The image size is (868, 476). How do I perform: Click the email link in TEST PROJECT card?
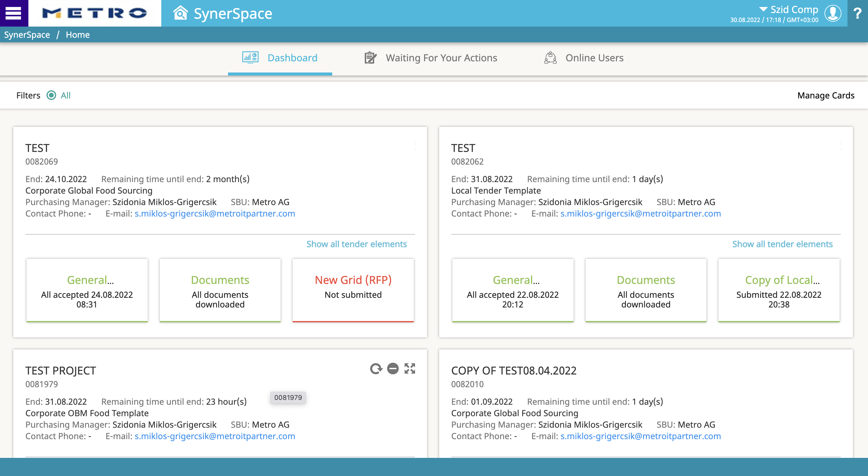click(x=215, y=436)
